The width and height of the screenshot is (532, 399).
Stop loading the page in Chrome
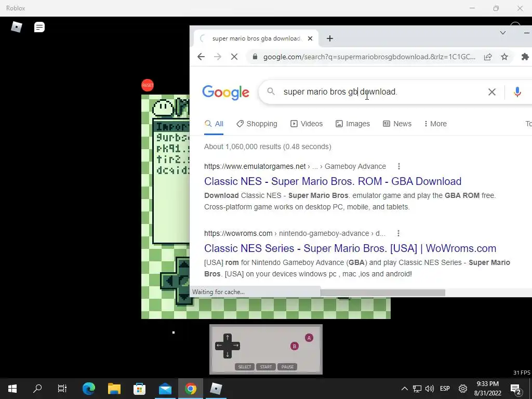[234, 57]
